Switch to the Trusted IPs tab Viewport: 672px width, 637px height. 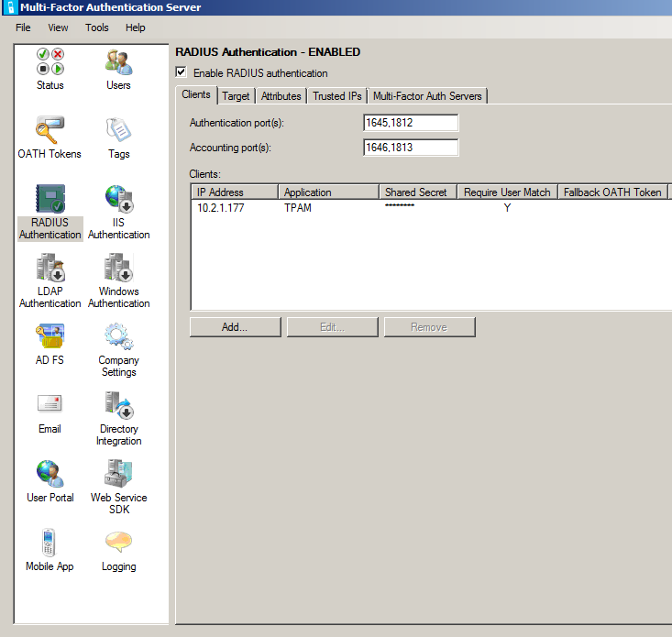pos(337,96)
